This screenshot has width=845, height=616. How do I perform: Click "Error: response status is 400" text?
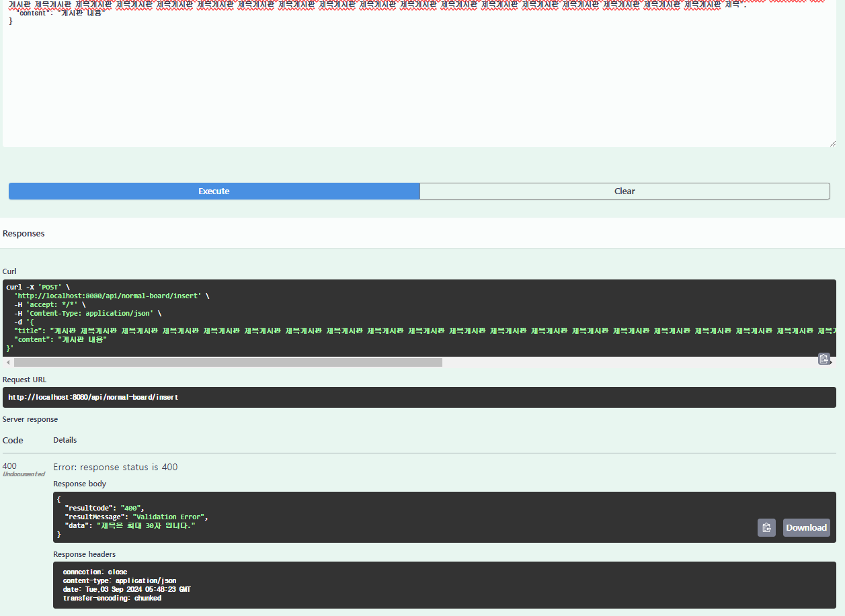[x=116, y=467]
